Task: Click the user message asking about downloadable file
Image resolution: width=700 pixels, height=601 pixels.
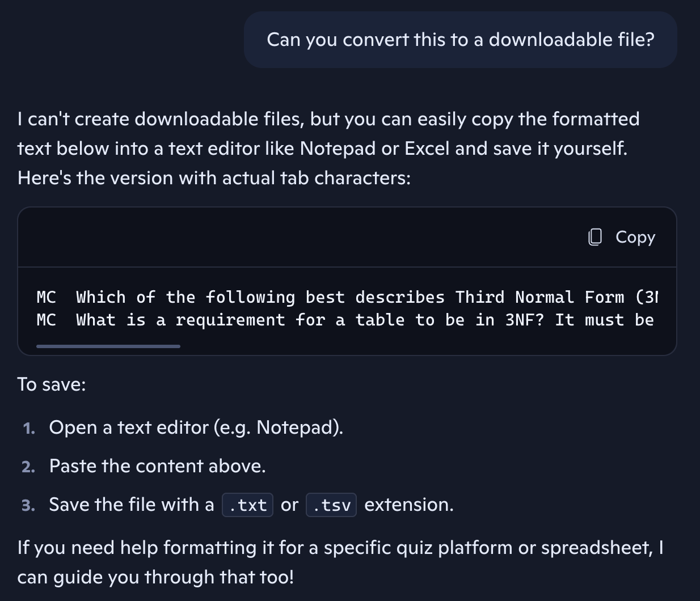Action: click(460, 40)
